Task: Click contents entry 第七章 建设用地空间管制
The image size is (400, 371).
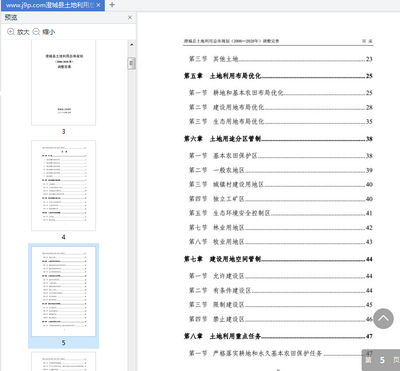Action: (x=278, y=259)
